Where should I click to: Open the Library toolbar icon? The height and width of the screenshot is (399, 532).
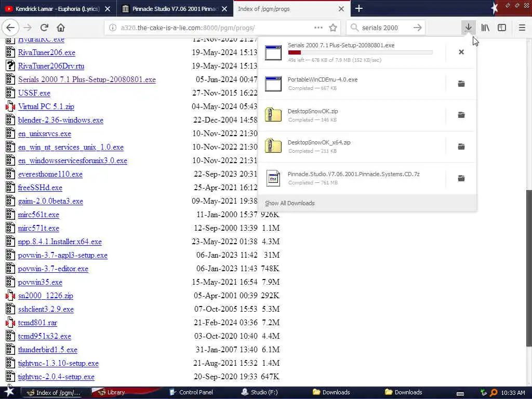pyautogui.click(x=485, y=28)
